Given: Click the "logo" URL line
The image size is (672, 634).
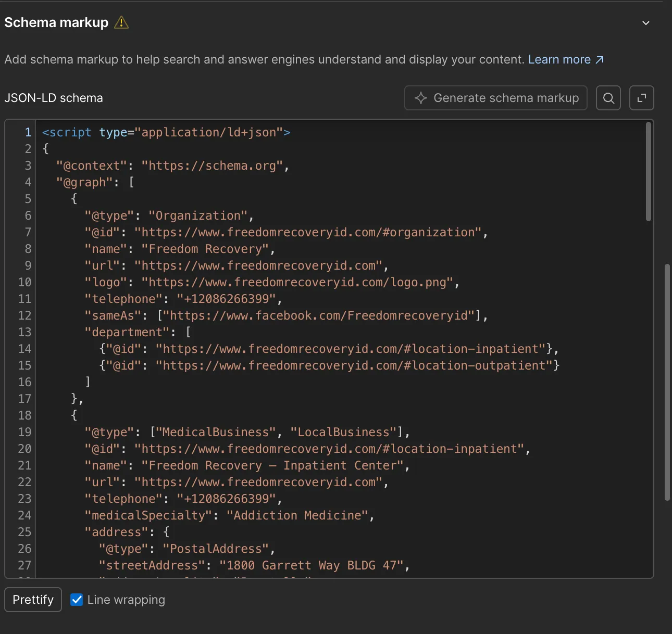Looking at the screenshot, I should [x=272, y=282].
